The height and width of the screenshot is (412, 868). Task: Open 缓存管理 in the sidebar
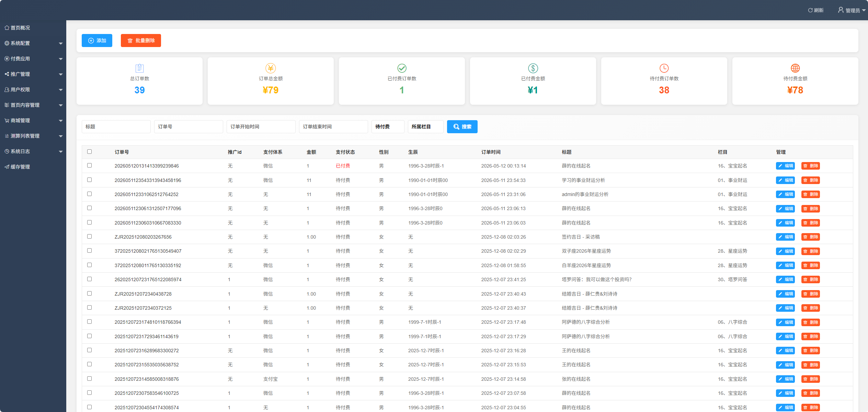[x=33, y=167]
